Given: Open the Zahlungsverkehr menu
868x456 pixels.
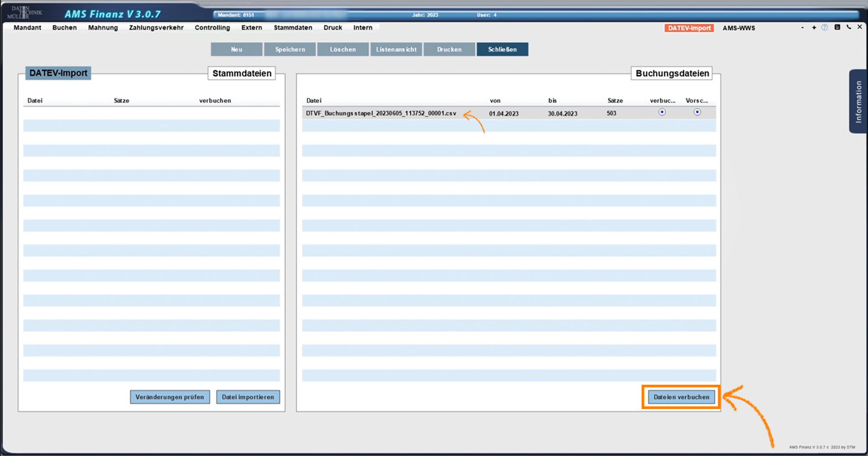Looking at the screenshot, I should (x=156, y=28).
